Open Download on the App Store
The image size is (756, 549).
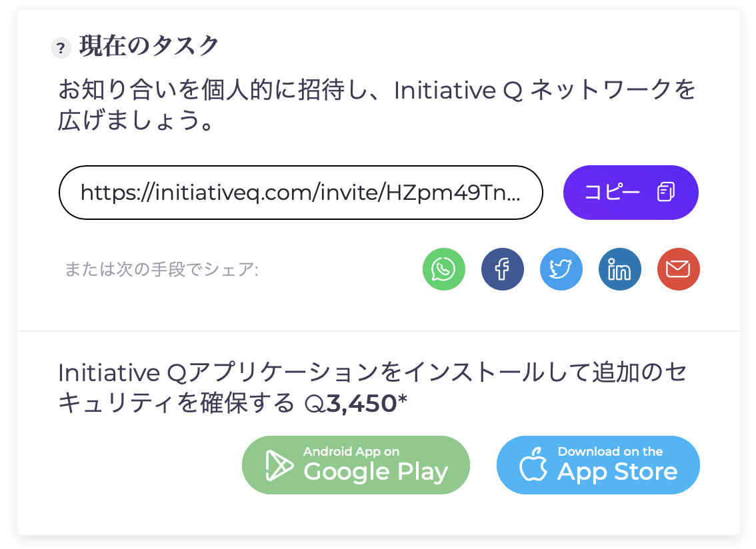pyautogui.click(x=598, y=465)
